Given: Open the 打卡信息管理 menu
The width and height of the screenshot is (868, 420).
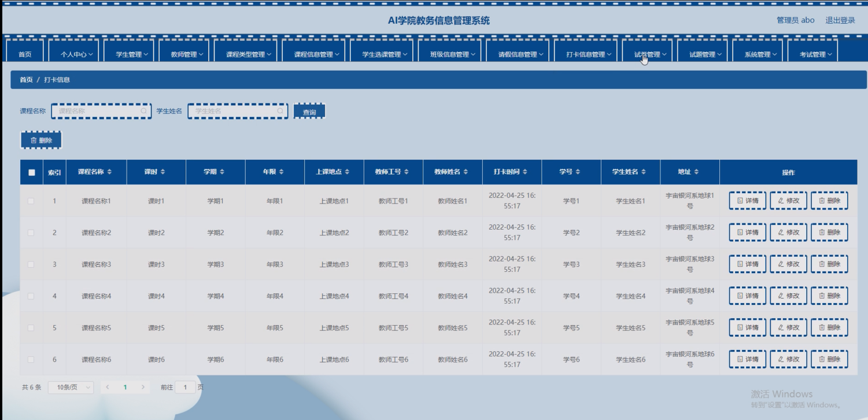Looking at the screenshot, I should click(x=586, y=51).
